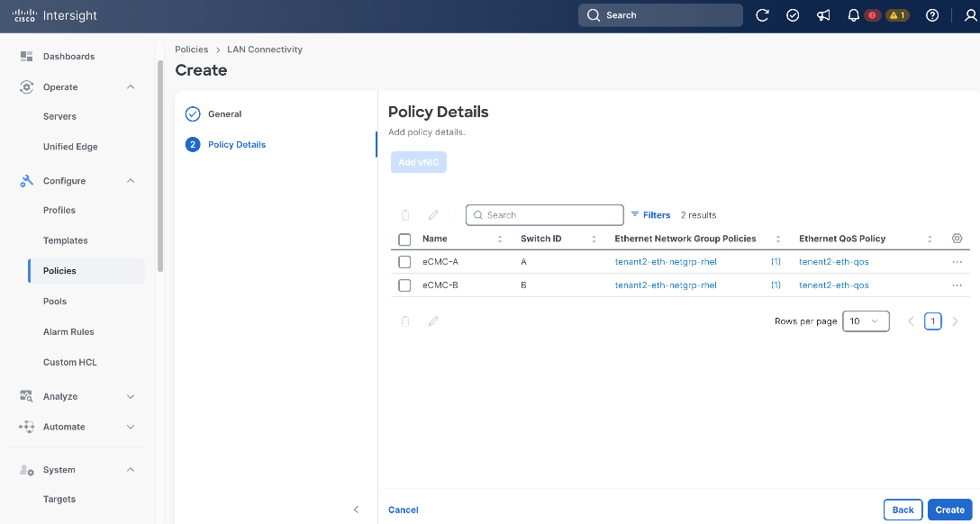Image resolution: width=980 pixels, height=524 pixels.
Task: Open Pools in the sidebar
Action: tap(55, 301)
